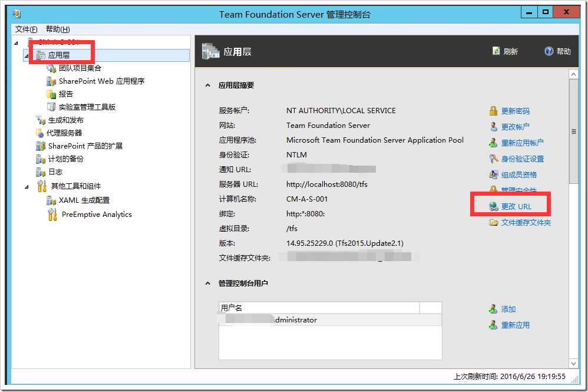Click the 日志 icon
588x392 pixels.
tap(41, 172)
